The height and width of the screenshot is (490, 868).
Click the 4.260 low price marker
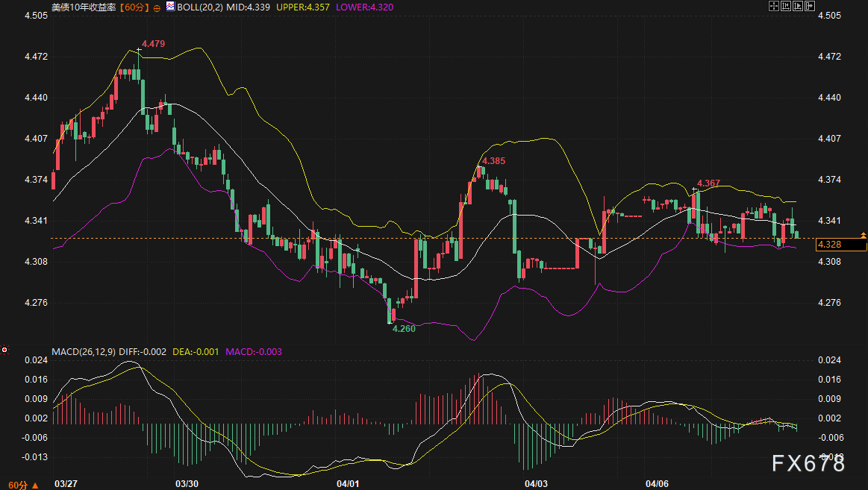404,328
